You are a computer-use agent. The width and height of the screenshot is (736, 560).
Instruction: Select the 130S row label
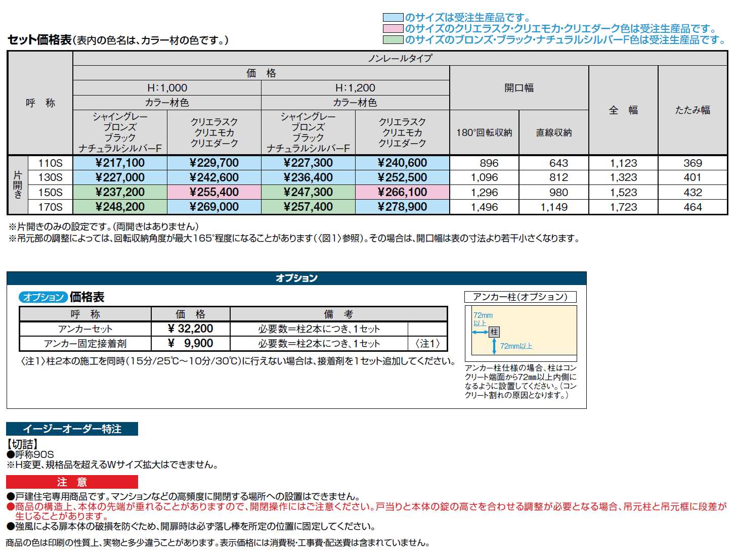click(x=50, y=177)
